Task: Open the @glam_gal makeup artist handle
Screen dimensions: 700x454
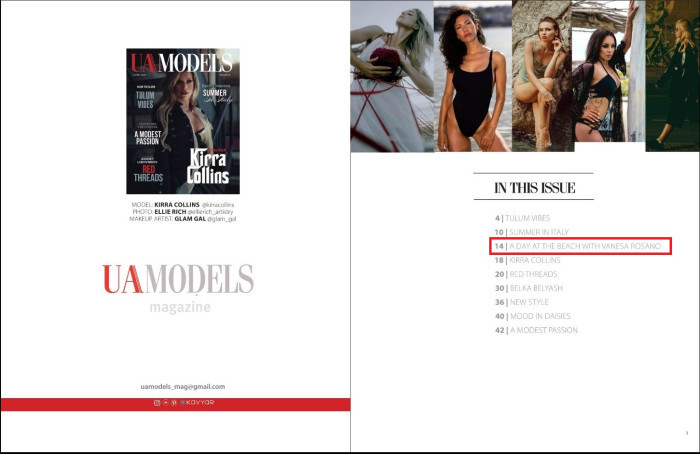Action: (x=222, y=219)
